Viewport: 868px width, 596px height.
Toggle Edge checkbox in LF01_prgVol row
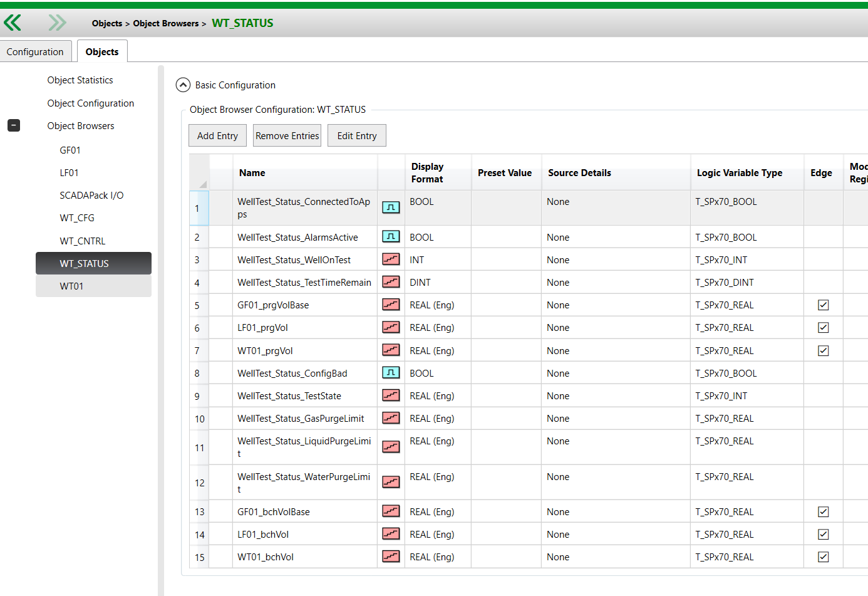[x=823, y=328]
